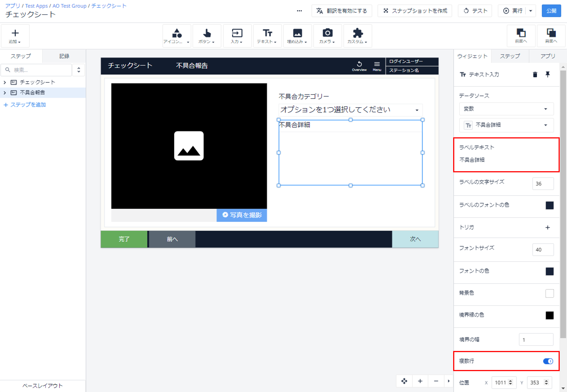Zoom out the canvas with minus

click(436, 381)
